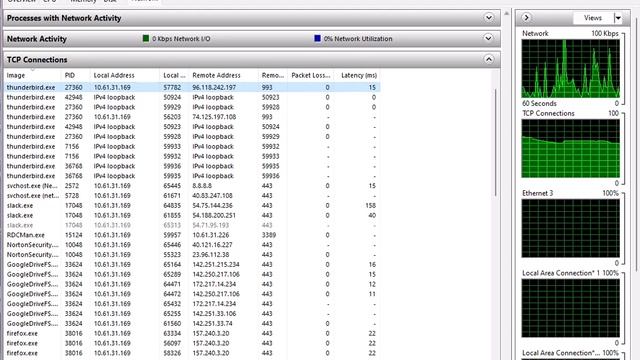Click the main pane scroll-up arrow
The image size is (640, 360).
[x=507, y=13]
